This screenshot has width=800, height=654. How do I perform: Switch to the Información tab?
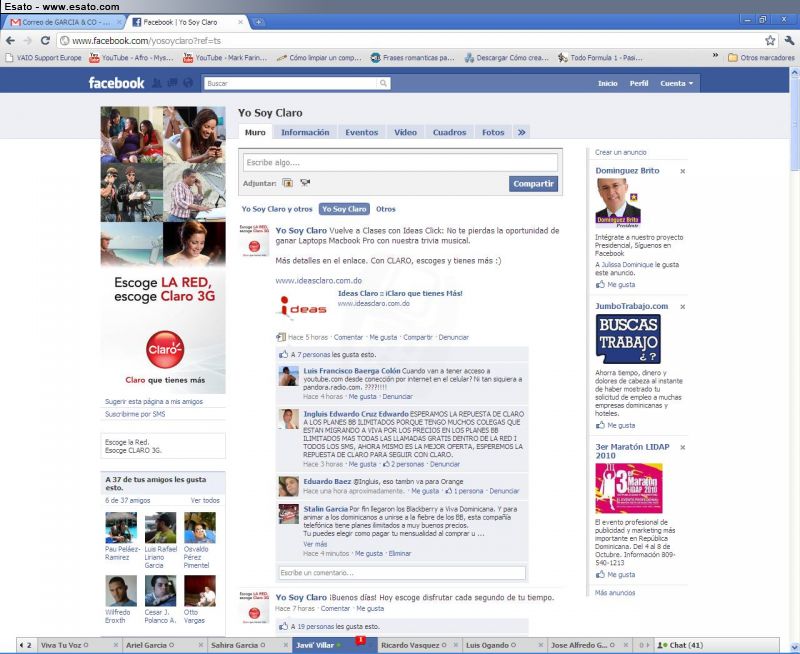tap(305, 132)
